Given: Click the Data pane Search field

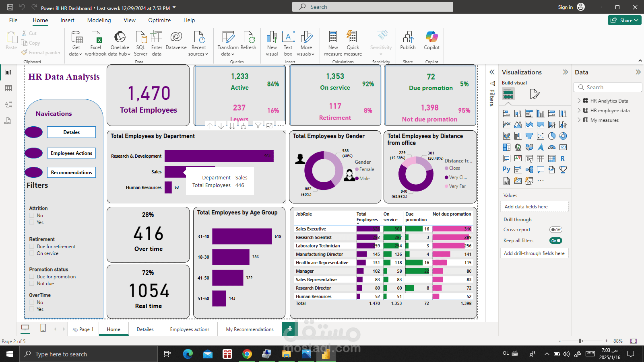Looking at the screenshot, I should tap(607, 87).
